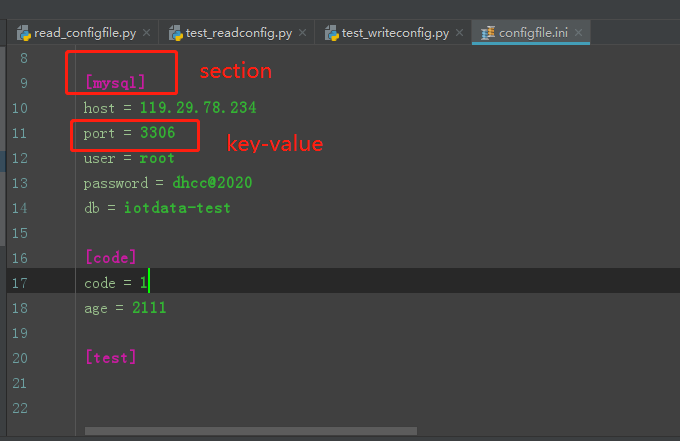
Task: Click the [mysql] section header
Action: tap(115, 82)
